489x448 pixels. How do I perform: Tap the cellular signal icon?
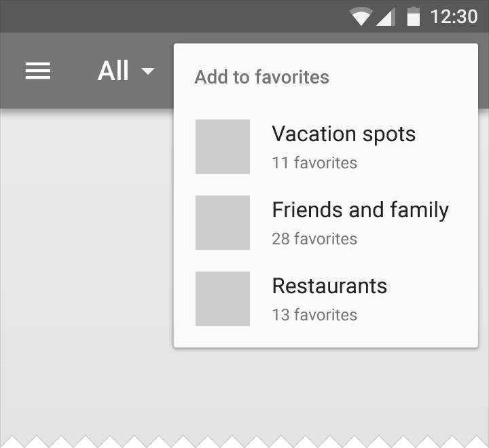pyautogui.click(x=385, y=16)
